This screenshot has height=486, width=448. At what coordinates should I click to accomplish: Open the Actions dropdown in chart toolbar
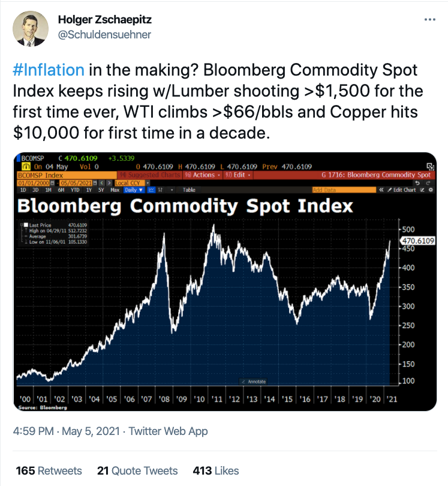tap(203, 175)
